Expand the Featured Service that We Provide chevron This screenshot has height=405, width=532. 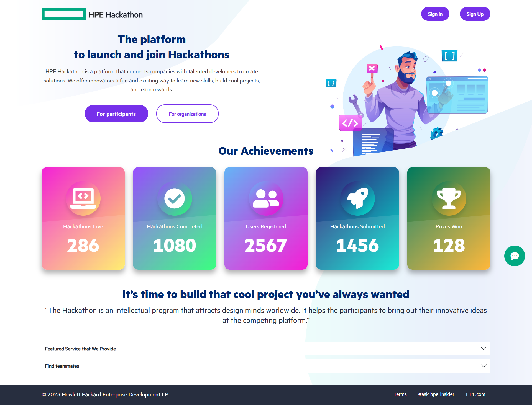(484, 349)
